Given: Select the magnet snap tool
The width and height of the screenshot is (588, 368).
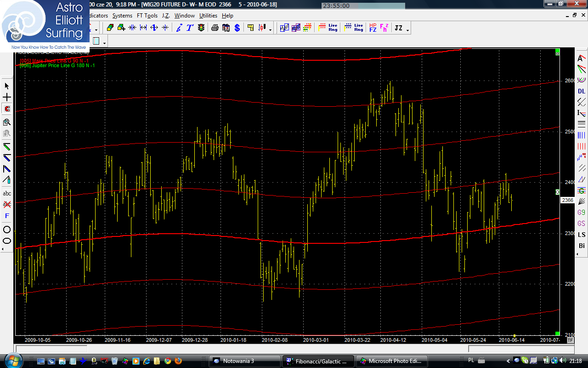Looking at the screenshot, I should coord(7,109).
